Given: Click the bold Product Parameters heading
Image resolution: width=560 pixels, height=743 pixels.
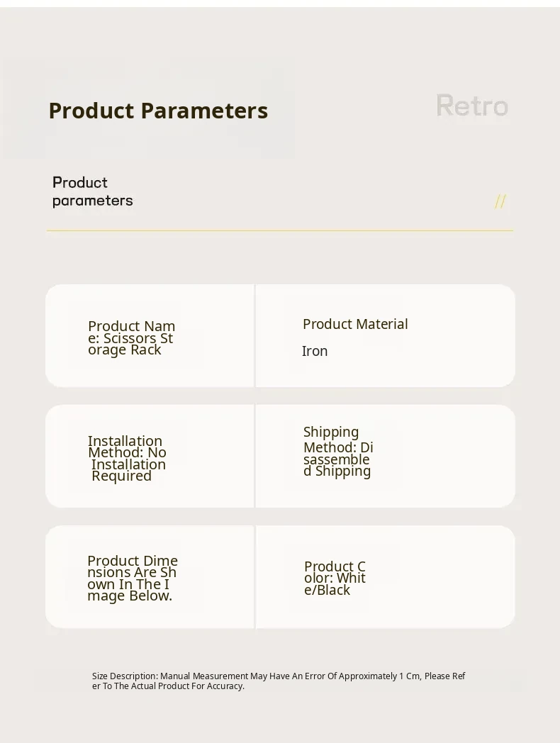Looking at the screenshot, I should click(158, 111).
